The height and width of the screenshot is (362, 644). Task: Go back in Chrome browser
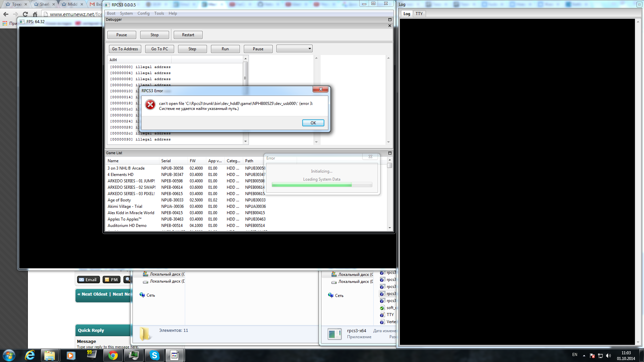pos(6,14)
